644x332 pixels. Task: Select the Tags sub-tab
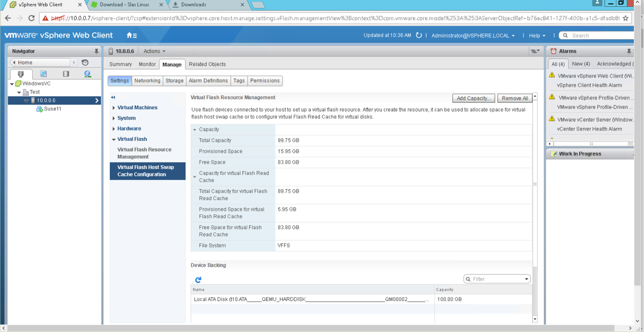239,81
